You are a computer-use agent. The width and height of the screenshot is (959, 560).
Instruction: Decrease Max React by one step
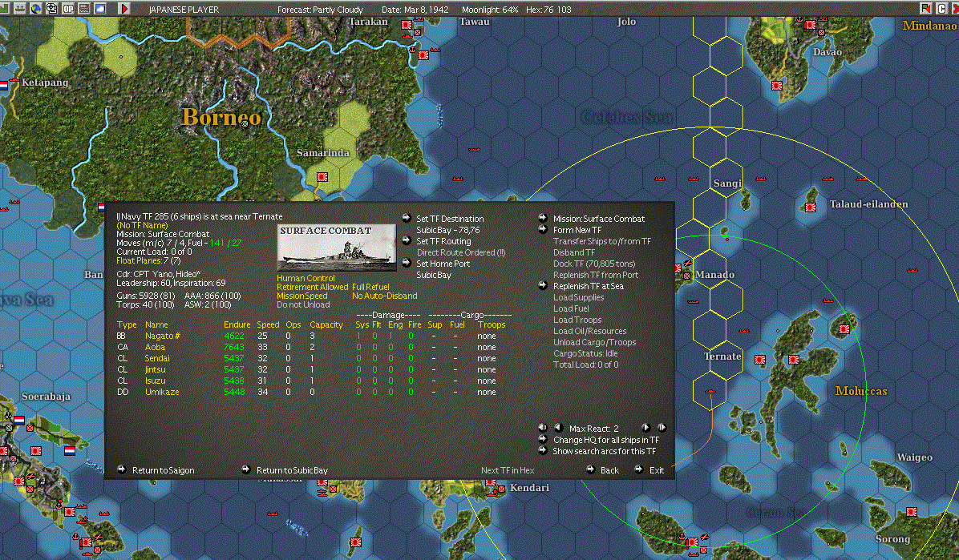pos(558,427)
